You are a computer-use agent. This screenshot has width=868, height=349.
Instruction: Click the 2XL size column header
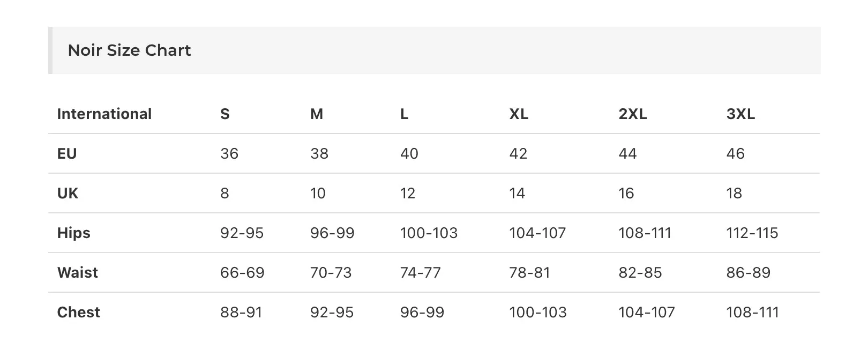coord(633,114)
